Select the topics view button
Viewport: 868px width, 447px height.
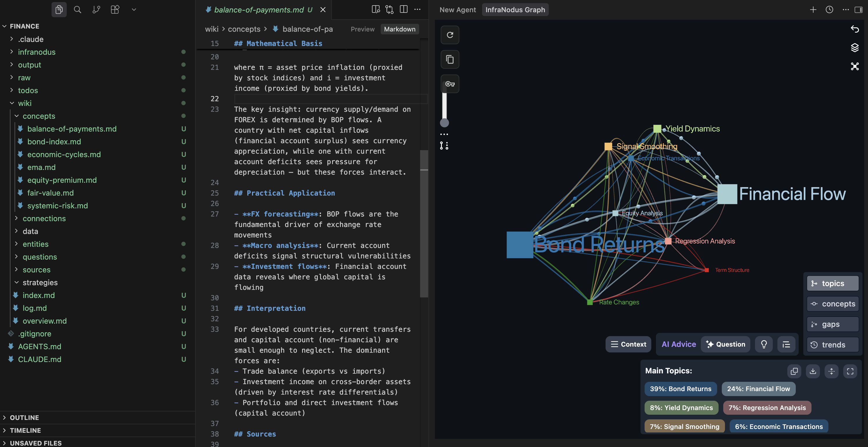coord(833,283)
